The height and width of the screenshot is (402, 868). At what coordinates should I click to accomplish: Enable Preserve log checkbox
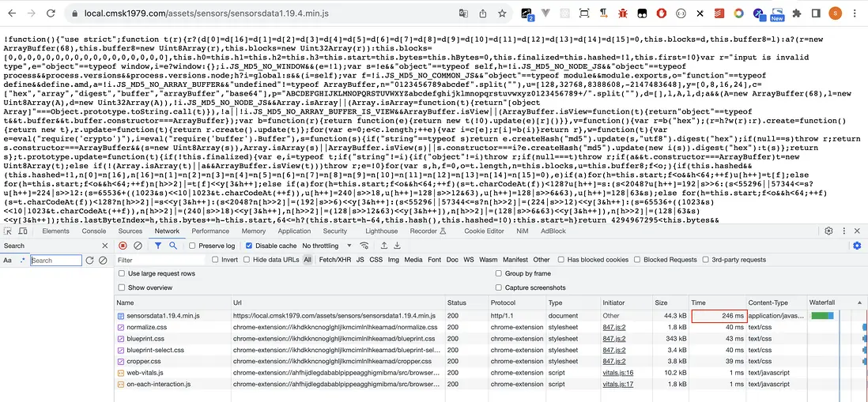pyautogui.click(x=192, y=246)
